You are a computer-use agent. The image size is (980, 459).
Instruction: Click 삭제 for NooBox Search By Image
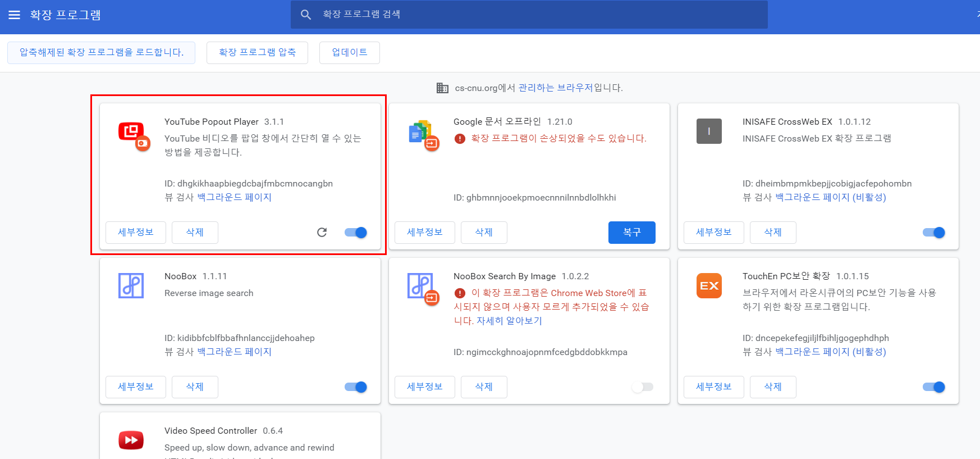[x=484, y=387]
